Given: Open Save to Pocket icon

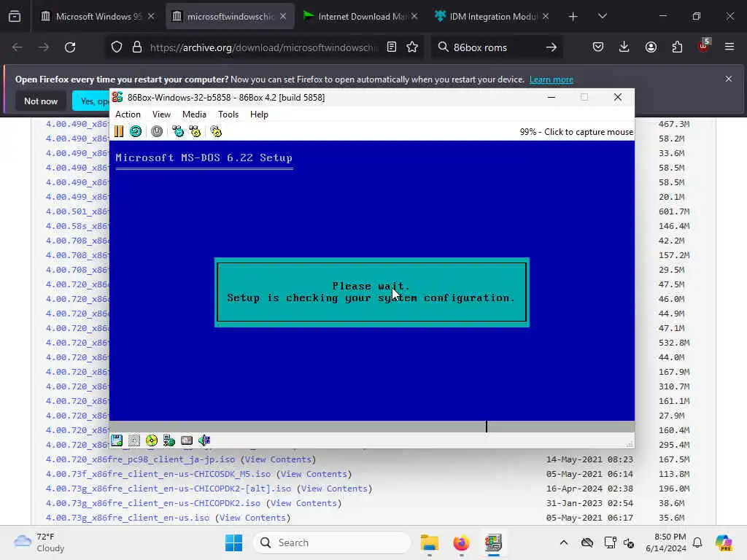Looking at the screenshot, I should pyautogui.click(x=598, y=47).
